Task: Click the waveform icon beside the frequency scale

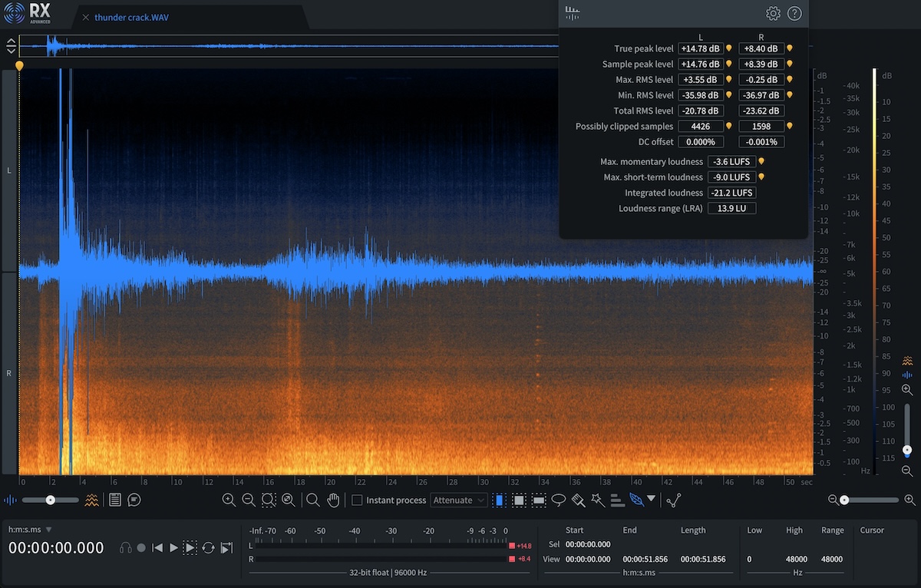Action: (907, 375)
